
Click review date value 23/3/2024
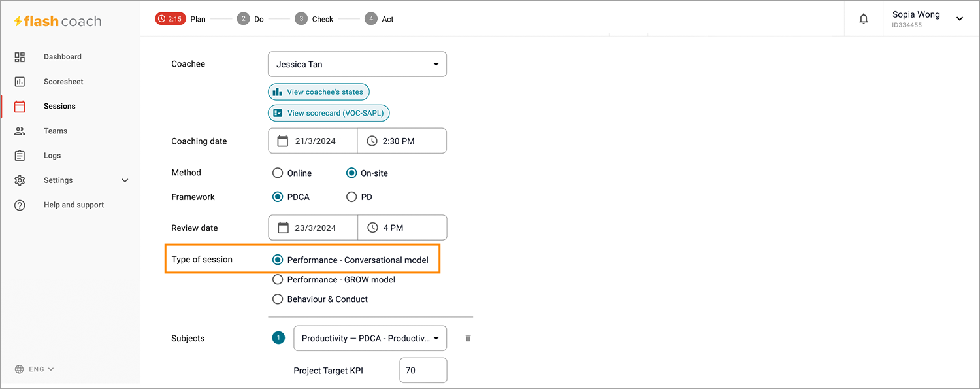pos(316,228)
